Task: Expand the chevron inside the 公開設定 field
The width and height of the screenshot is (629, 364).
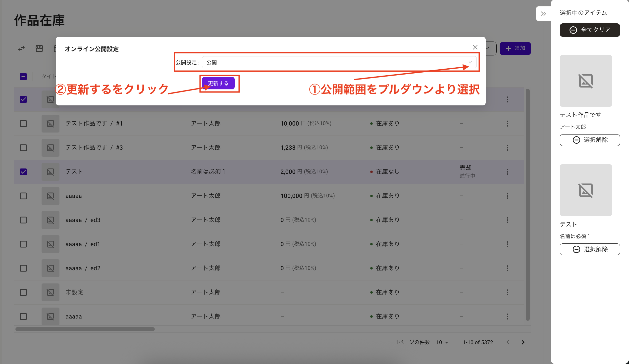Action: (470, 62)
